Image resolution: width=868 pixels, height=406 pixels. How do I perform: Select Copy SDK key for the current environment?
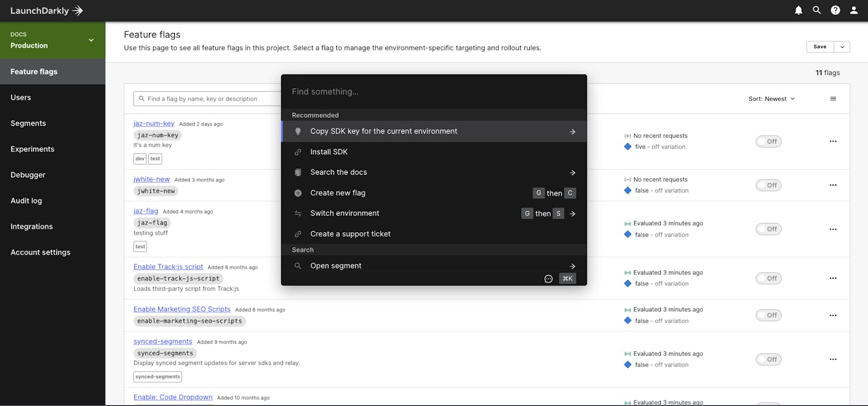[x=434, y=132]
